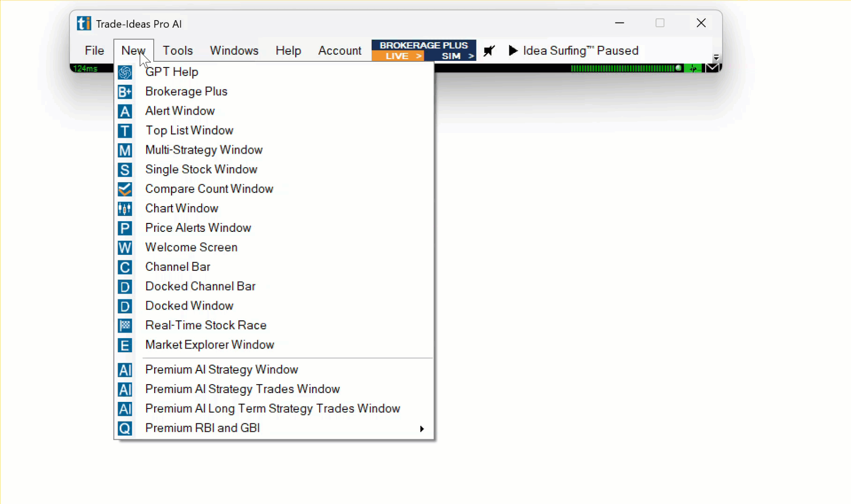Viewport: 851px width, 504px height.
Task: Click the Compare Count checkmark icon
Action: click(125, 189)
